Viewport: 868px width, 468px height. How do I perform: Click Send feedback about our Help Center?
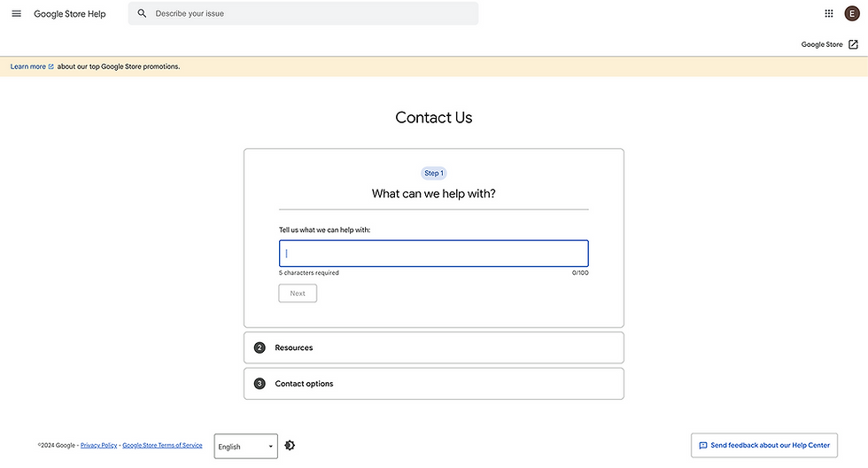pos(763,445)
